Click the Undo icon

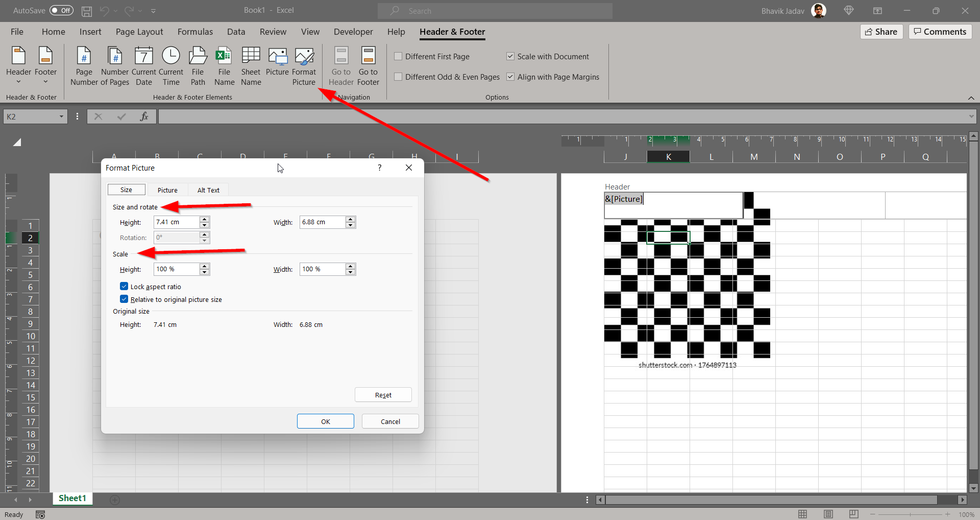pos(104,11)
